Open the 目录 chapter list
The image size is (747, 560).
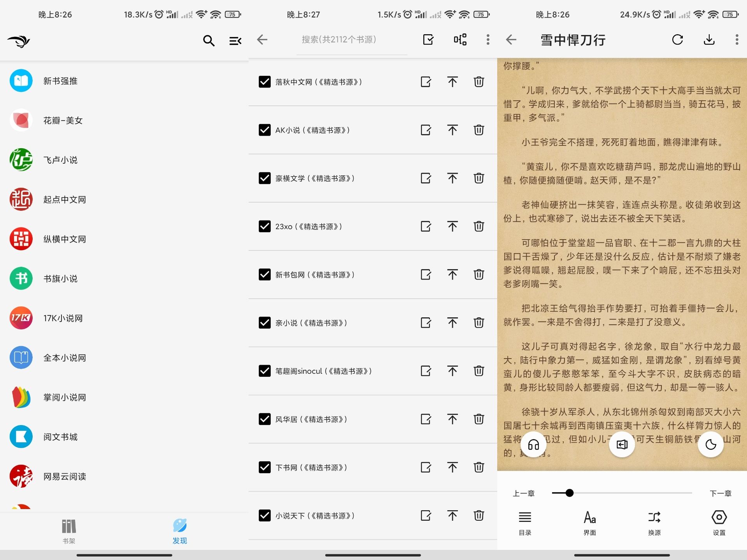525,523
